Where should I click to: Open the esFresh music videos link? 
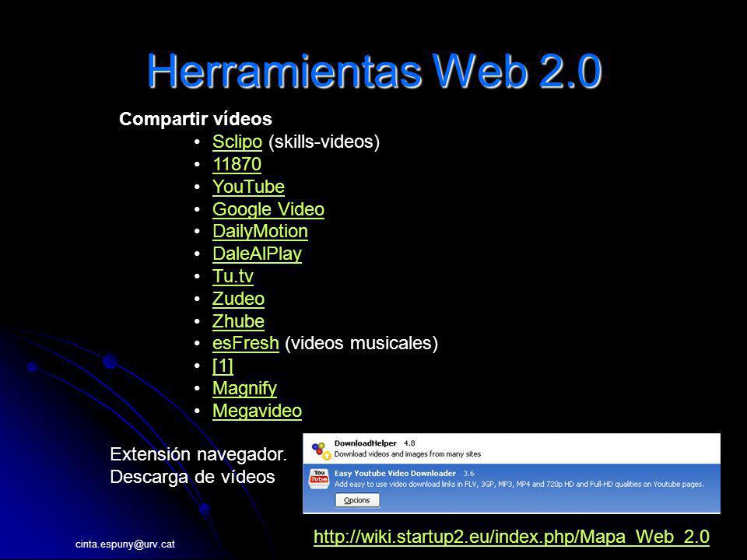tap(245, 343)
